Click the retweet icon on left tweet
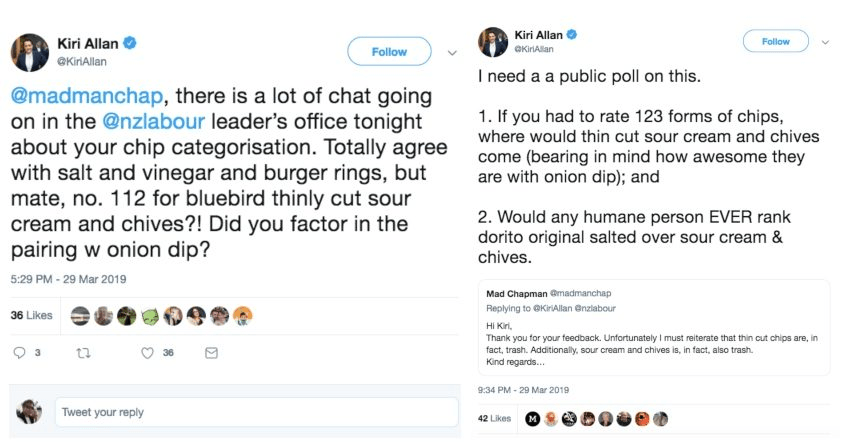 pos(85,353)
